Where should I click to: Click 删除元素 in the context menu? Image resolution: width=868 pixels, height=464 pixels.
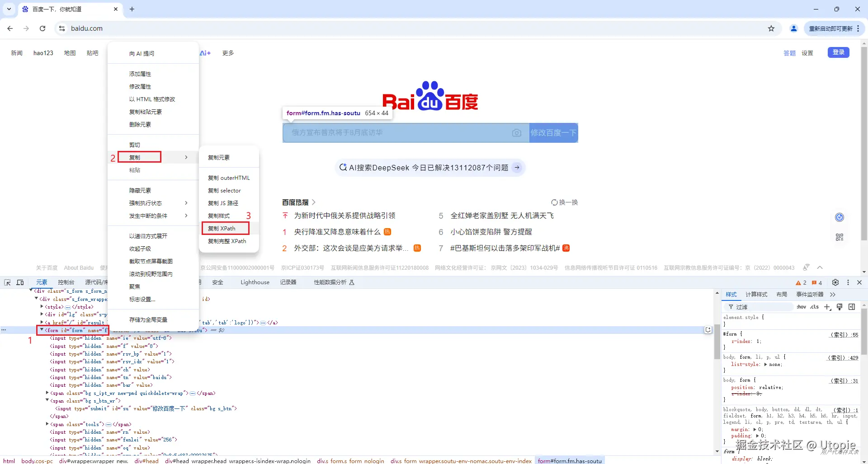pos(140,125)
